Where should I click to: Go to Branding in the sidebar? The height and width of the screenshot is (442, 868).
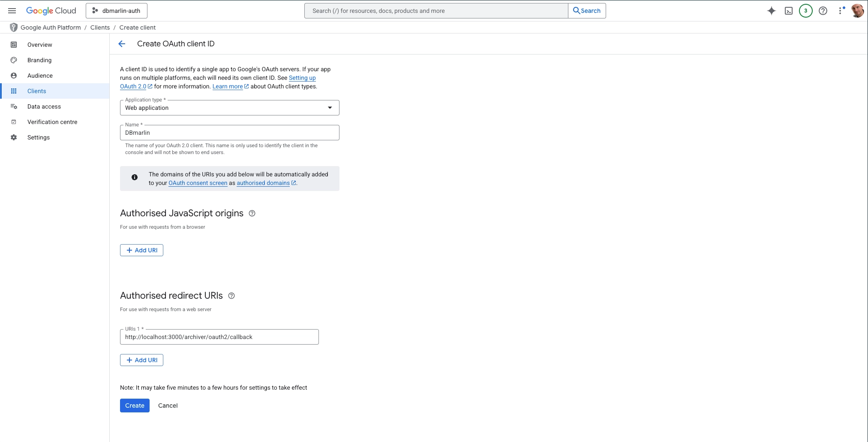point(39,60)
